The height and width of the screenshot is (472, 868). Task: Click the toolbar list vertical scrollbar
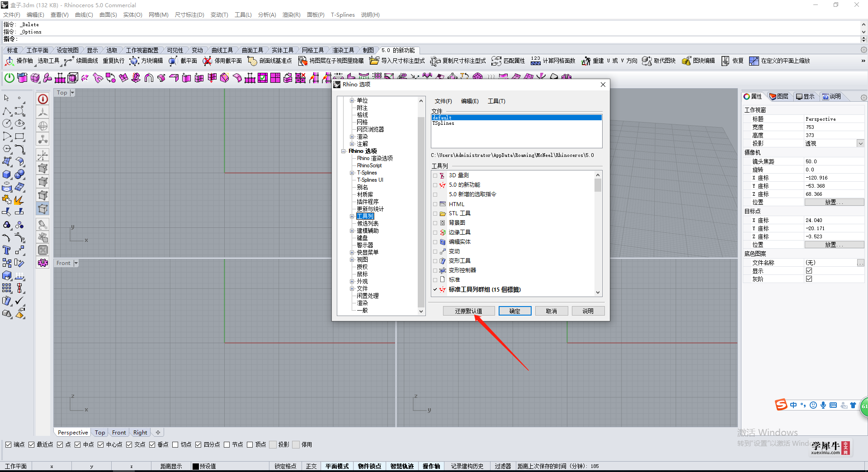[x=598, y=233]
